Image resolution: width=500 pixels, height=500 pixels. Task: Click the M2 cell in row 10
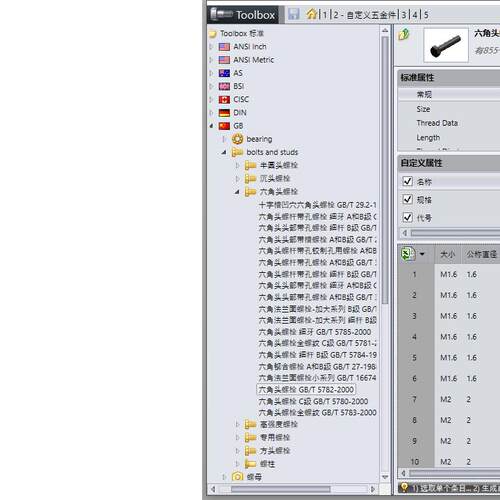[x=446, y=462]
